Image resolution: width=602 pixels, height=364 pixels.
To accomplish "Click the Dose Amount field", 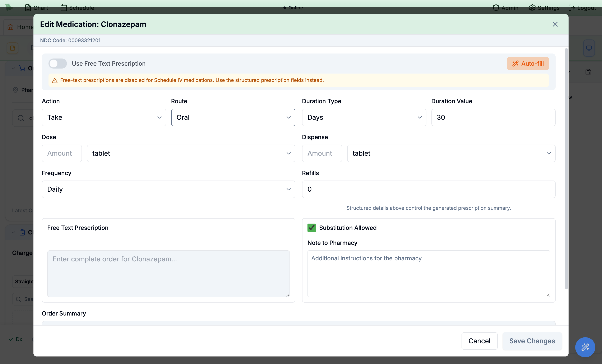I will click(62, 153).
